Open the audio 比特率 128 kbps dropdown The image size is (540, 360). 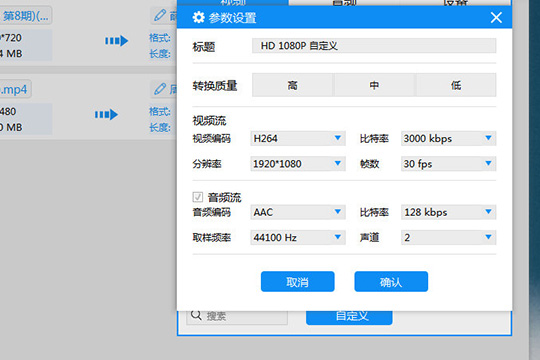448,212
